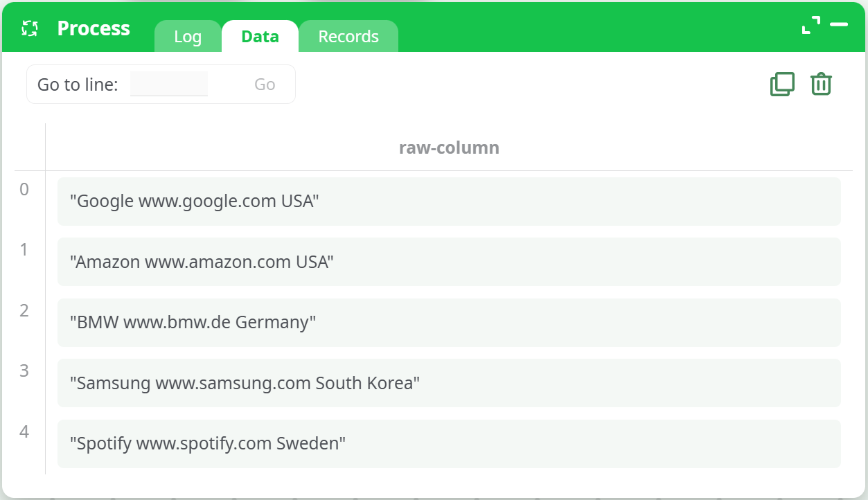Click the Process icon in the header
The height and width of the screenshot is (500, 868).
[x=30, y=28]
